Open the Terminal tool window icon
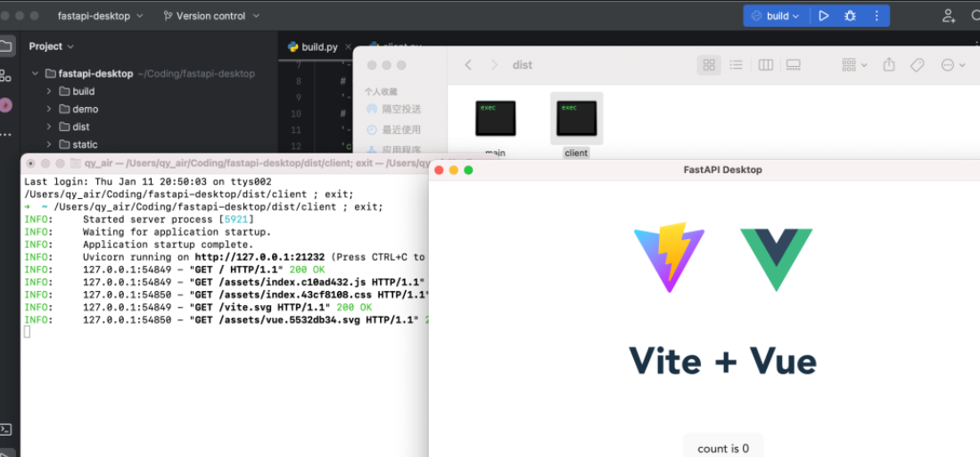The height and width of the screenshot is (457, 980). click(x=6, y=429)
